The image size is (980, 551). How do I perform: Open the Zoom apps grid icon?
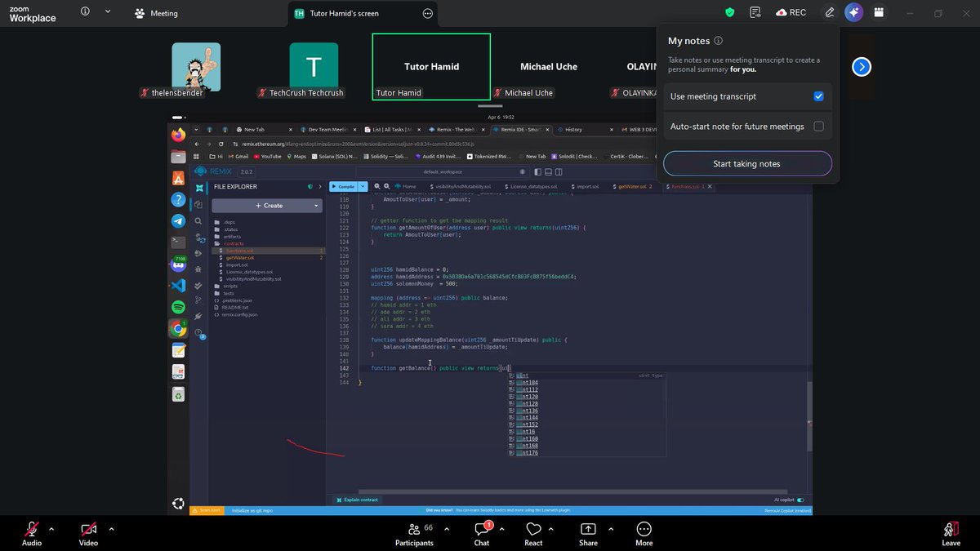[879, 13]
